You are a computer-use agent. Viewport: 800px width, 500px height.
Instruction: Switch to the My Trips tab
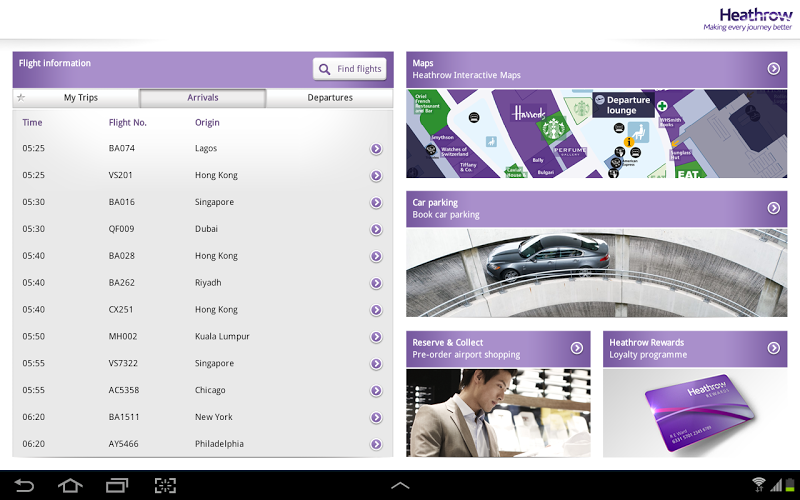coord(76,97)
